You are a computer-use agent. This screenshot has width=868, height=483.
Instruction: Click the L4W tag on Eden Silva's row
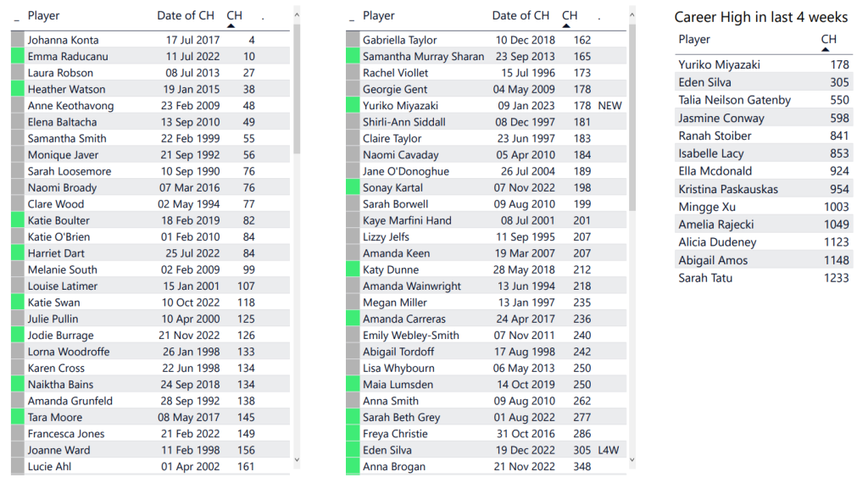tap(609, 450)
